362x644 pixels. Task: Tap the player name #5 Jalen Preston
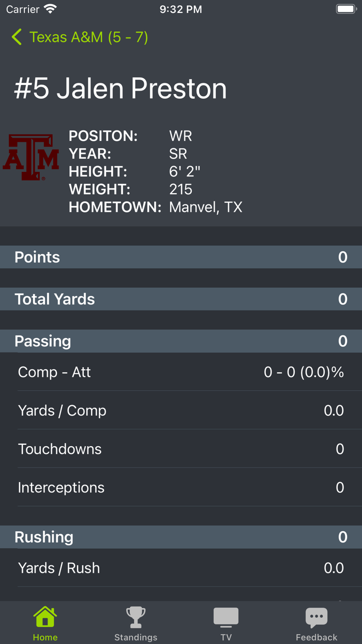(x=118, y=89)
